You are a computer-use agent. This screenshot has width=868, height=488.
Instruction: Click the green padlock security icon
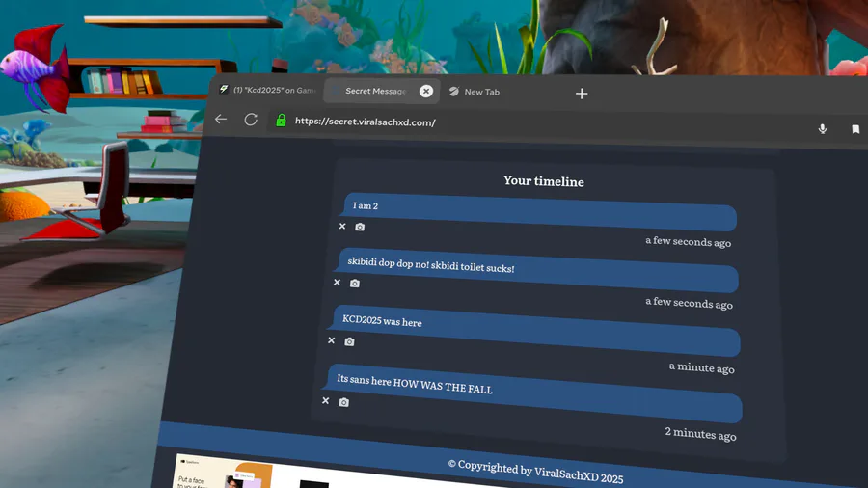point(282,120)
